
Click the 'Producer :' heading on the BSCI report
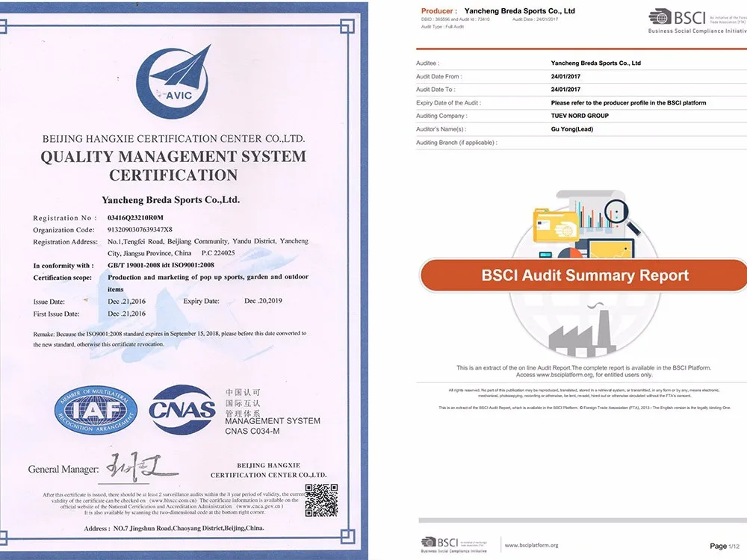[438, 11]
